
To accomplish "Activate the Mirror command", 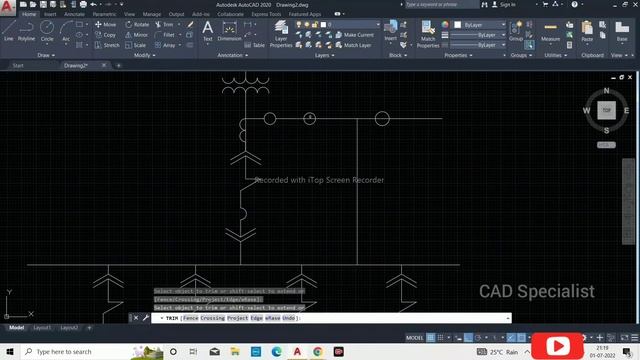I will pyautogui.click(x=137, y=35).
